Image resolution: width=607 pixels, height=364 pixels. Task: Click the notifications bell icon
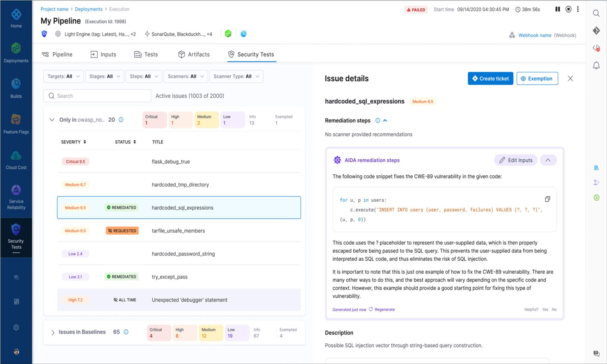pyautogui.click(x=596, y=65)
